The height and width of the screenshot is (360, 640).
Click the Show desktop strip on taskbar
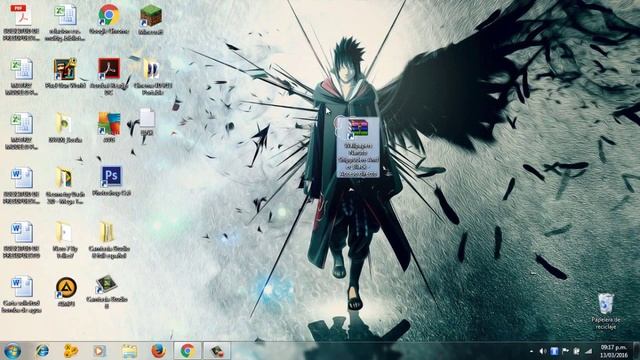(636, 351)
